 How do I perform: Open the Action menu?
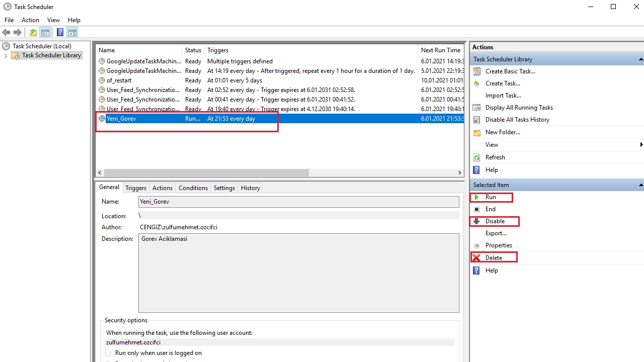[30, 20]
